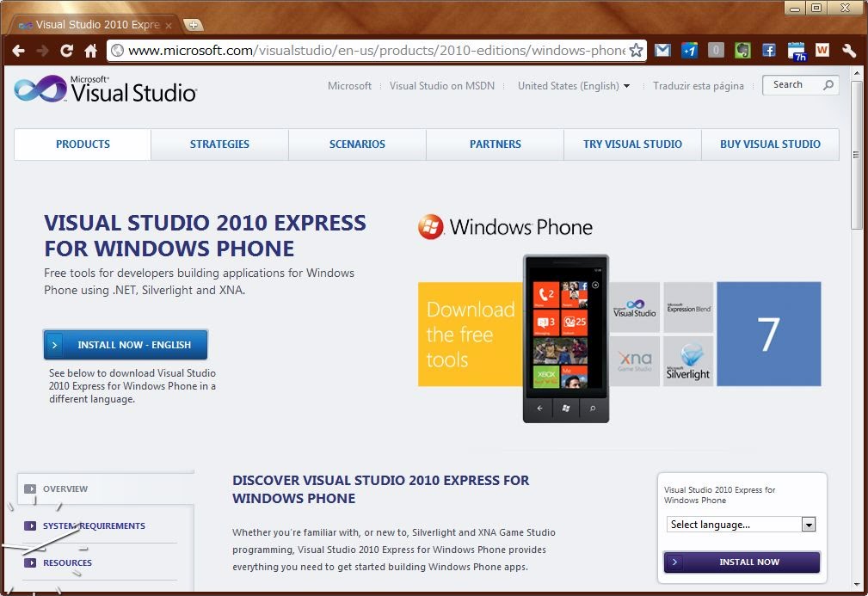Viewport: 868px width, 596px height.
Task: Open System Requirements in the sidebar
Action: tap(94, 525)
